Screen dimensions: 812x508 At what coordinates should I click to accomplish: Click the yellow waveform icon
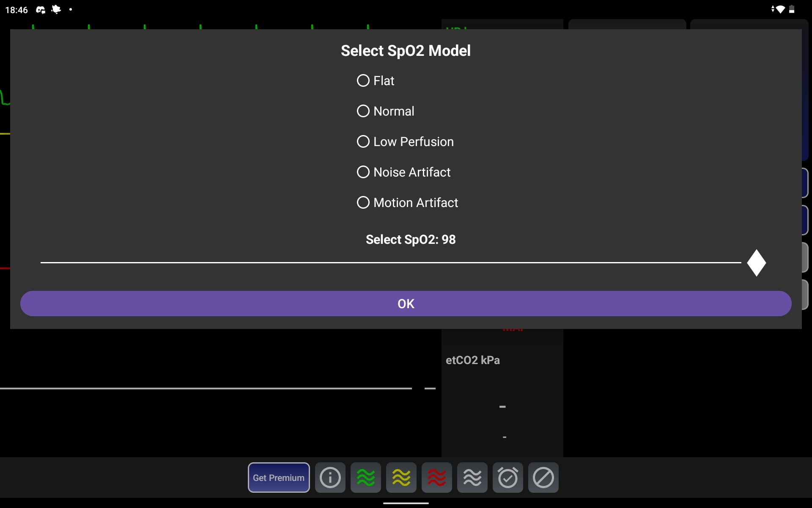(x=401, y=478)
